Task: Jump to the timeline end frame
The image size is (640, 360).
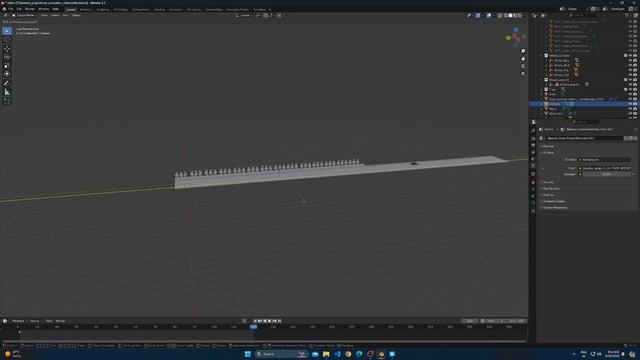Action: pyautogui.click(x=280, y=321)
